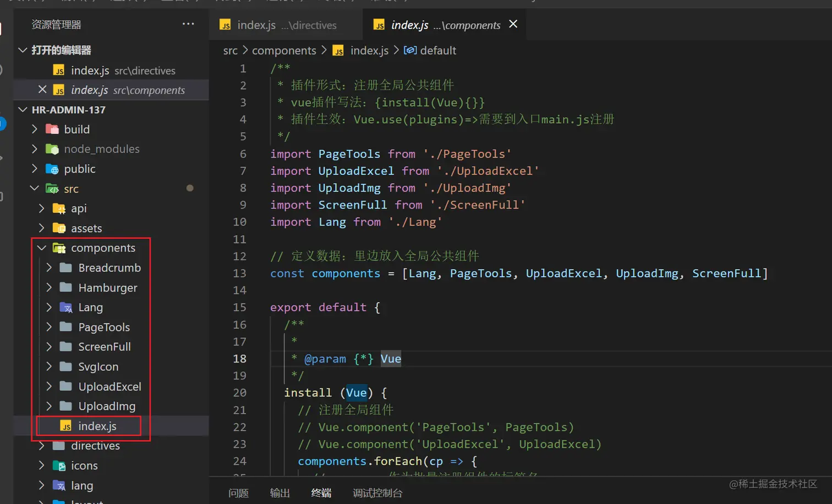
Task: Click default symbol in the breadcrumb
Action: click(438, 51)
